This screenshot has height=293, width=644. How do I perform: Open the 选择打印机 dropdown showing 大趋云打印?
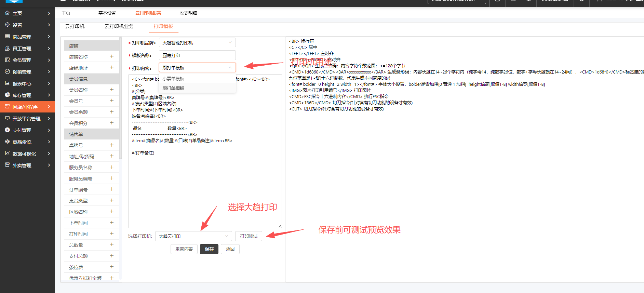(193, 236)
